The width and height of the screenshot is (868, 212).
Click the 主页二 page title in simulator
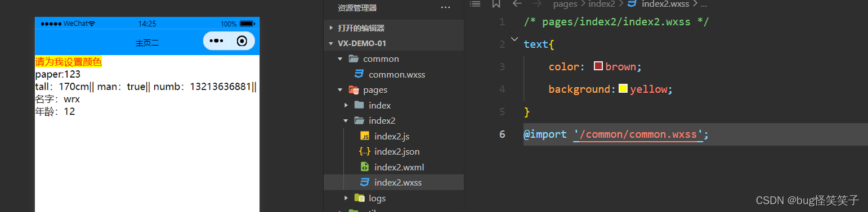click(147, 43)
